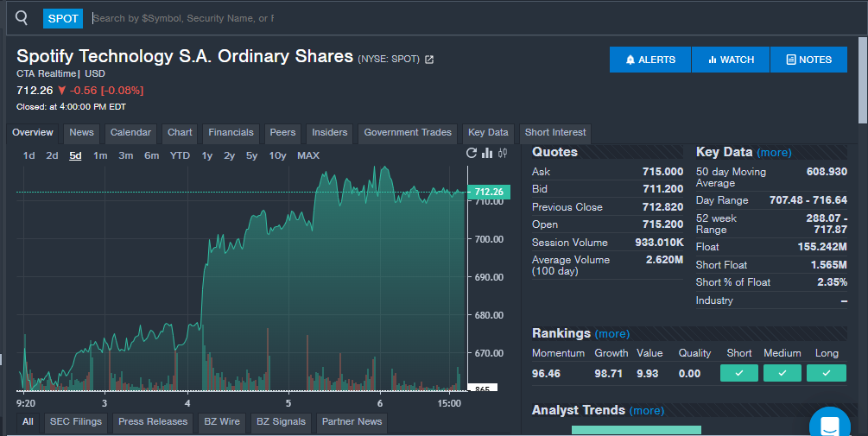This screenshot has height=436, width=868.
Task: Click the 712.26 price label on chart
Action: coord(489,192)
